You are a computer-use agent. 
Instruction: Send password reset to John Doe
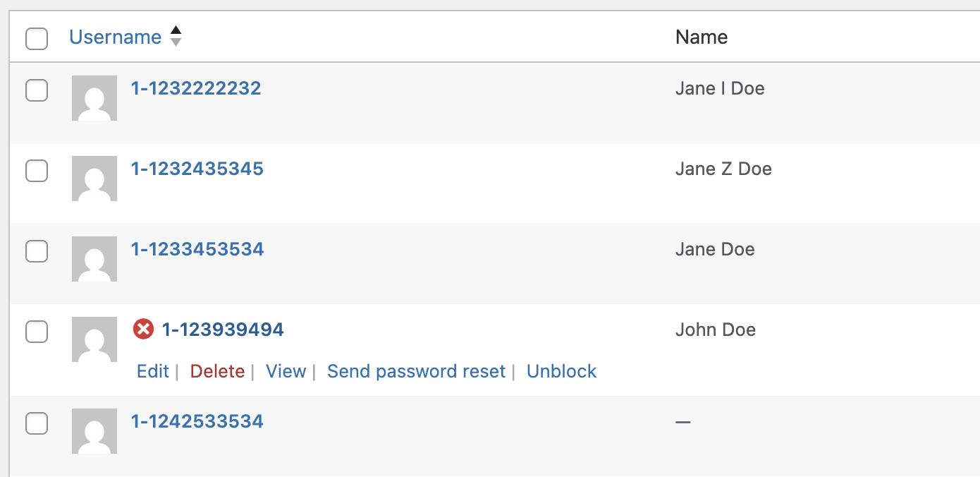417,371
